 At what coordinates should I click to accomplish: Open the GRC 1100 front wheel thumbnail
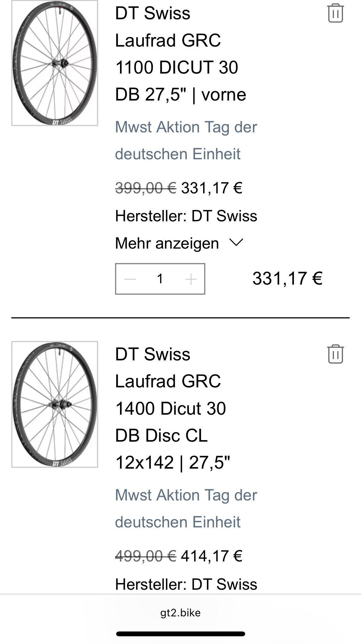click(x=55, y=63)
